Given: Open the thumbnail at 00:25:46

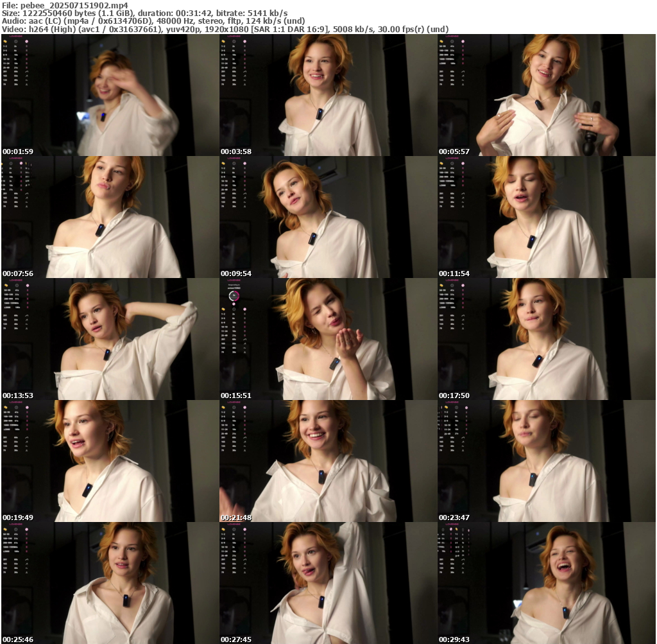Looking at the screenshot, I should (x=110, y=583).
